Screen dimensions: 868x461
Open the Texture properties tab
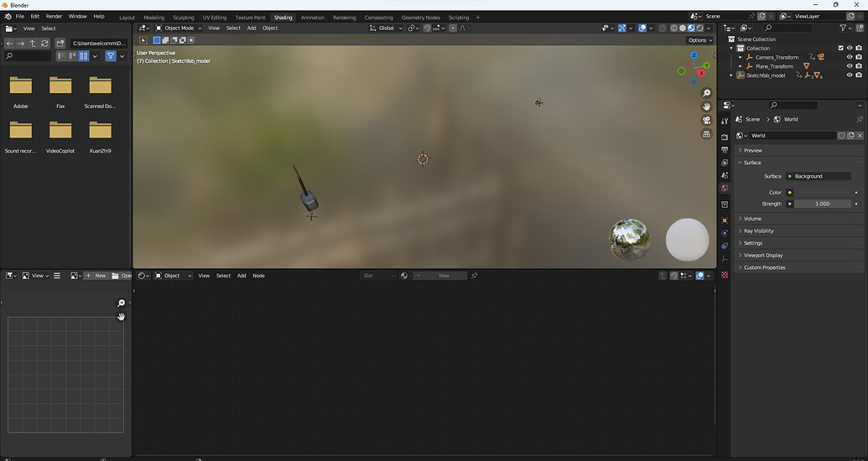[725, 274]
